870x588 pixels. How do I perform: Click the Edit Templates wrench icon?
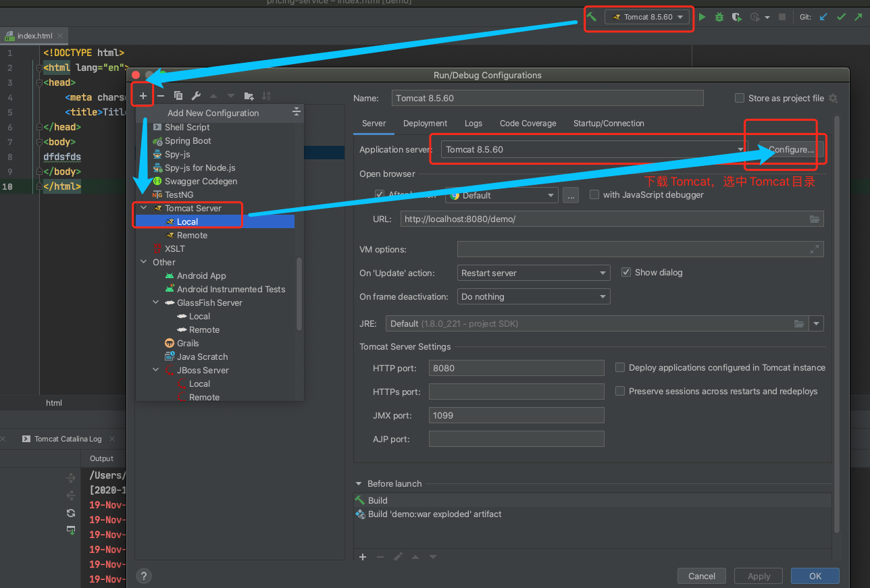coord(196,96)
